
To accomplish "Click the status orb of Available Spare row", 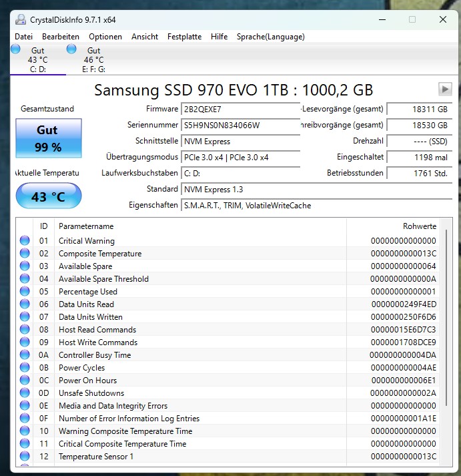I will 25,266.
